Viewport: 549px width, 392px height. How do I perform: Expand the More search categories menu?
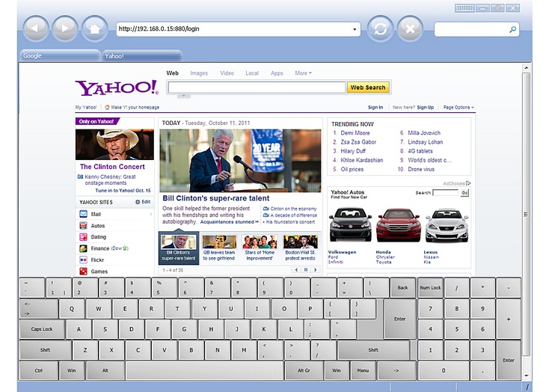[x=303, y=73]
